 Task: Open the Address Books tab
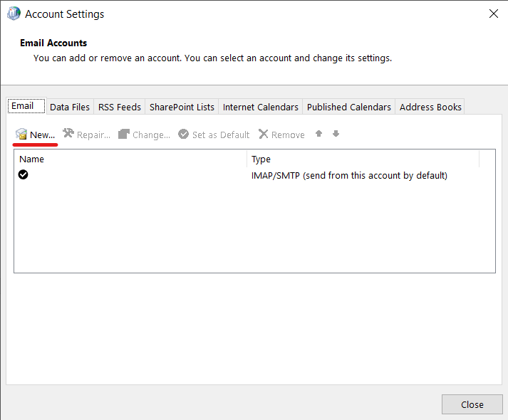430,107
